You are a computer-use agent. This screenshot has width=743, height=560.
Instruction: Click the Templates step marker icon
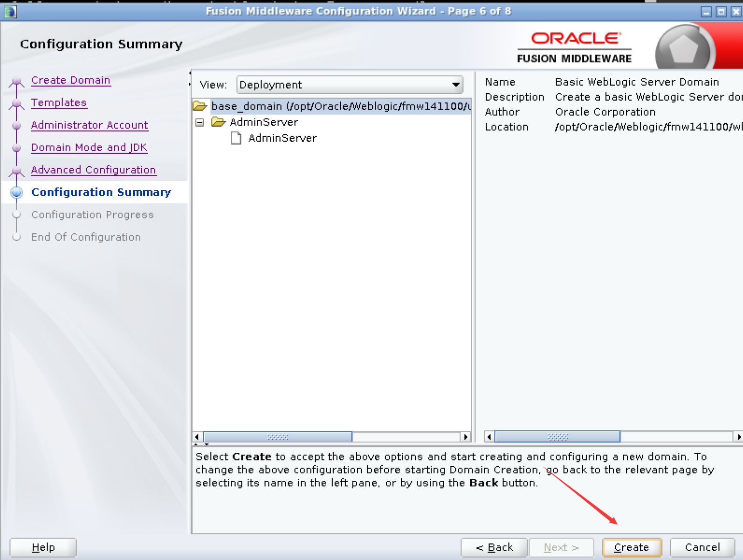click(x=17, y=104)
